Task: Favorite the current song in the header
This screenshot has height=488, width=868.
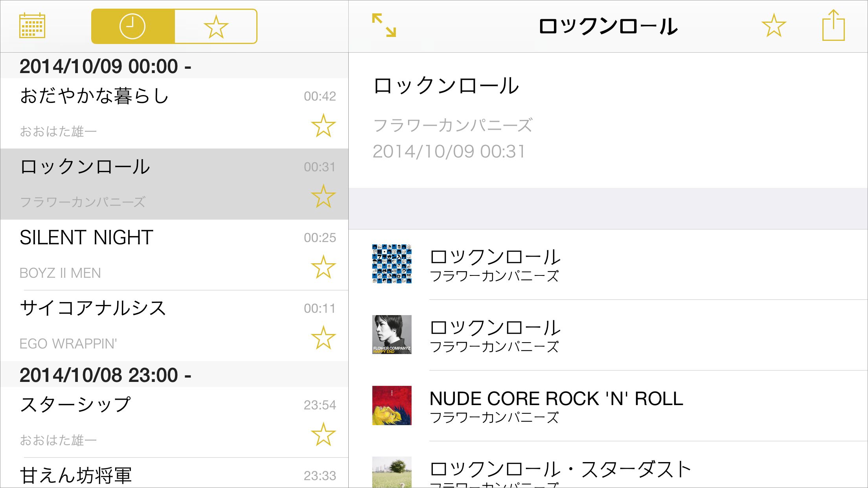Action: (774, 26)
